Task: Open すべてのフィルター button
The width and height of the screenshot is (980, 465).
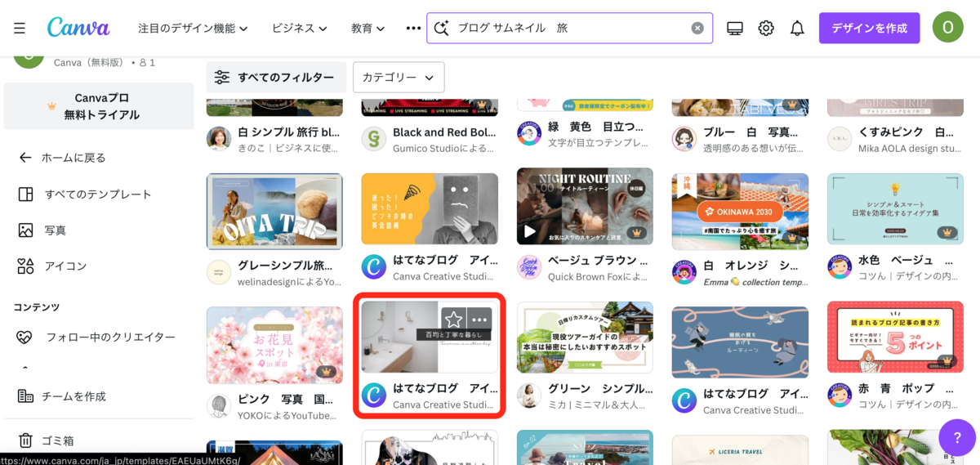Action: click(276, 78)
